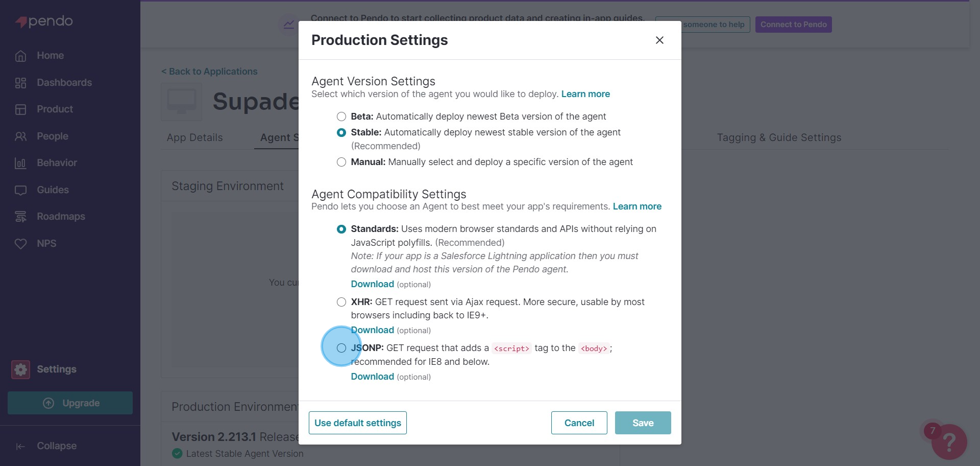
Task: Click Use default settings button
Action: click(x=358, y=423)
